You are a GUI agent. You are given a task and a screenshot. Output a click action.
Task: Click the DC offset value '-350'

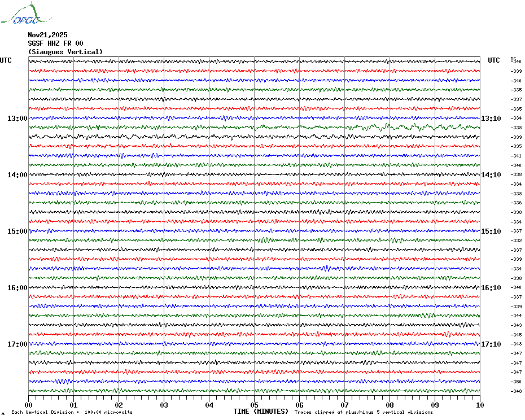pos(516,382)
